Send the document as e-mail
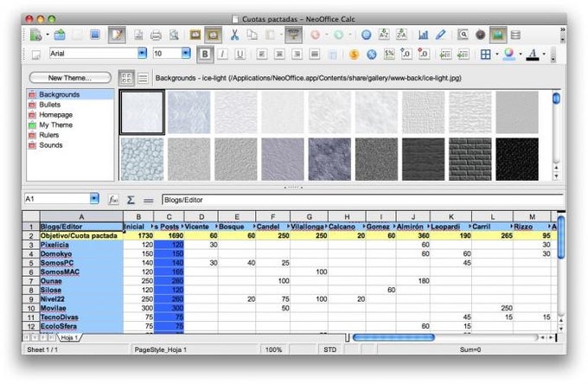588x384 pixels. pos(95,35)
